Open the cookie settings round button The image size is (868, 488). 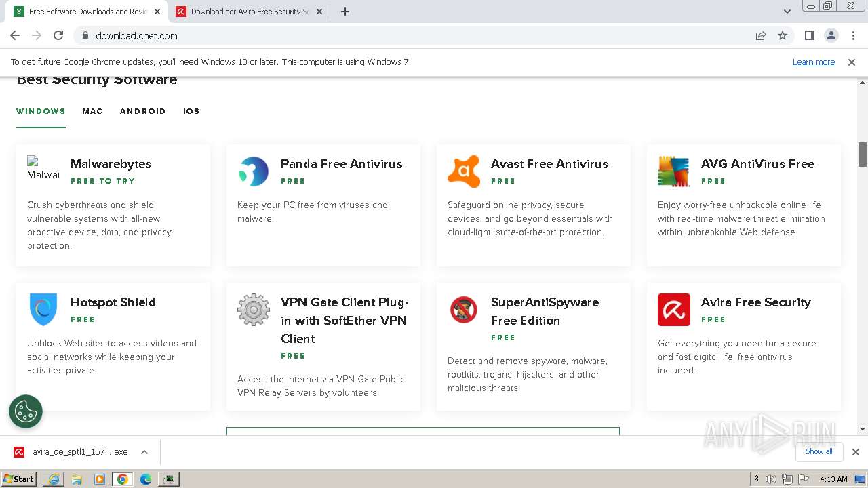click(x=26, y=411)
